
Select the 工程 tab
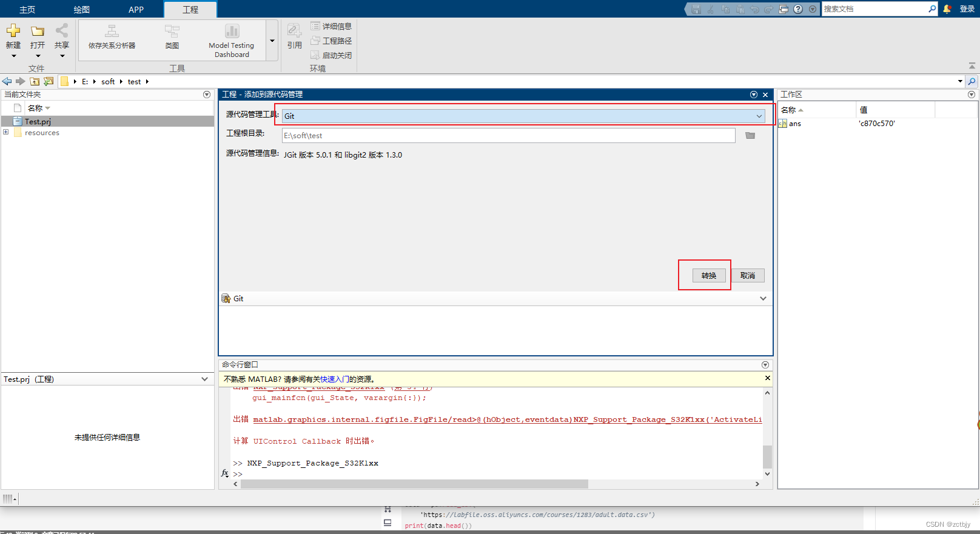coord(190,10)
